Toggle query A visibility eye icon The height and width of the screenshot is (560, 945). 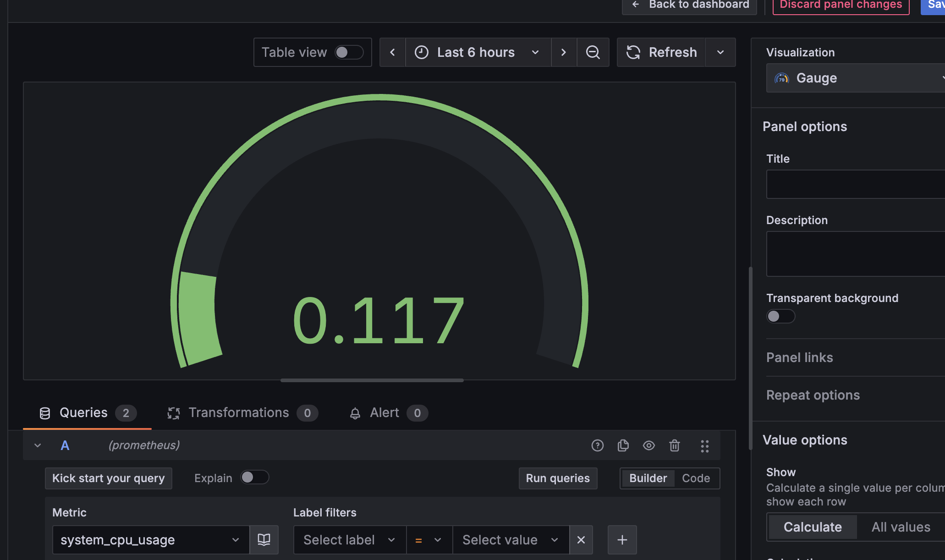(648, 445)
